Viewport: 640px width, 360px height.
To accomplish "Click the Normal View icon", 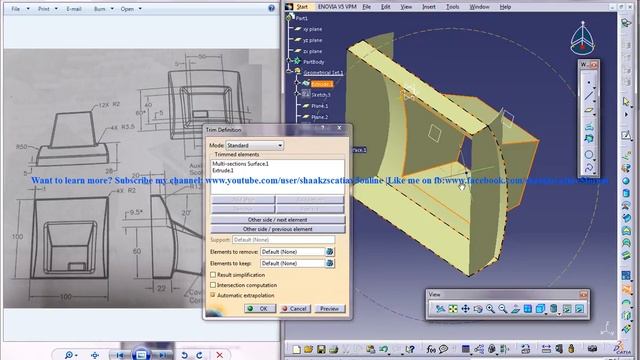I will pos(515,309).
